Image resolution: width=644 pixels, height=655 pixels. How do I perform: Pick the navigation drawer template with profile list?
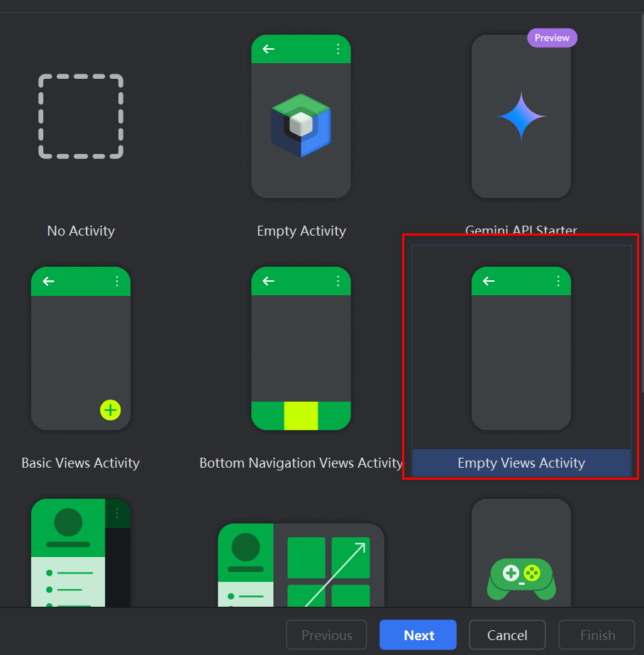81,553
